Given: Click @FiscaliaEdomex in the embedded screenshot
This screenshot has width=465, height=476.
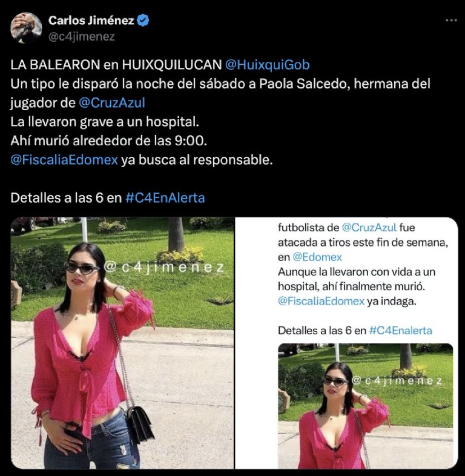Looking at the screenshot, I should click(x=321, y=301).
